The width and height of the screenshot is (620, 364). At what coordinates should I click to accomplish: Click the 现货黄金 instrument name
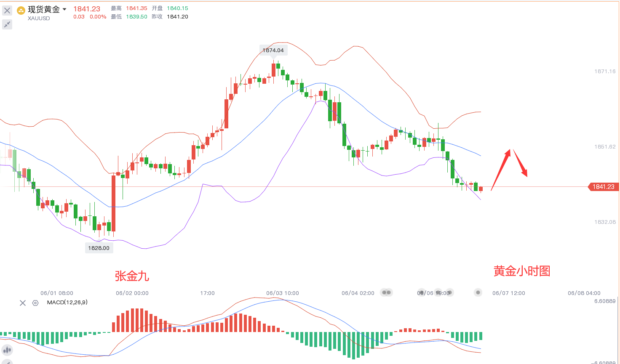44,9
